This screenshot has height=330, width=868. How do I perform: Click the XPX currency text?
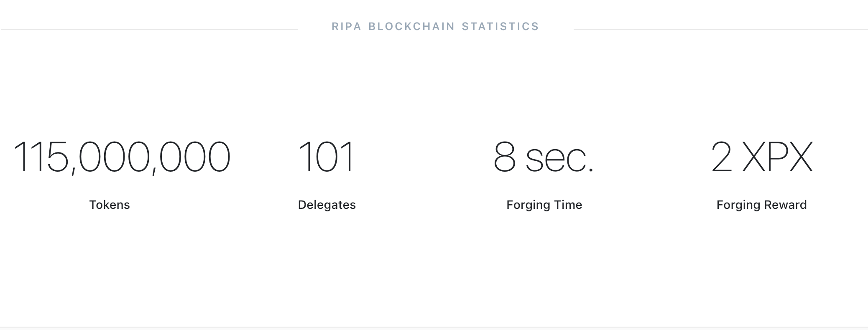coord(778,157)
